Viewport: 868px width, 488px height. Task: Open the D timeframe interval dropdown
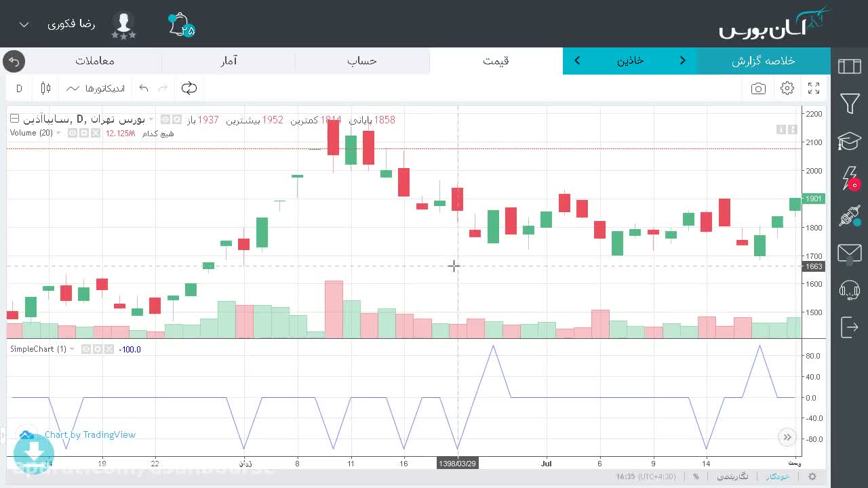click(19, 88)
